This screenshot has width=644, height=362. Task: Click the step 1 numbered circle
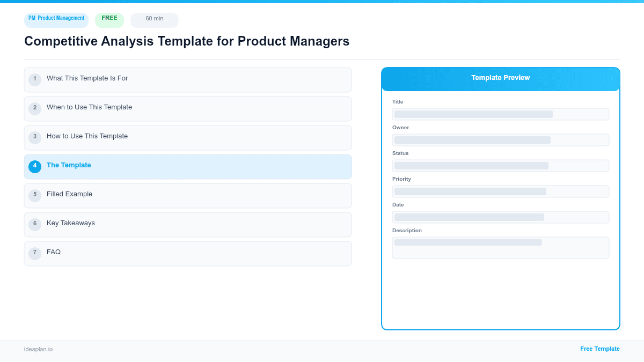[x=35, y=79]
